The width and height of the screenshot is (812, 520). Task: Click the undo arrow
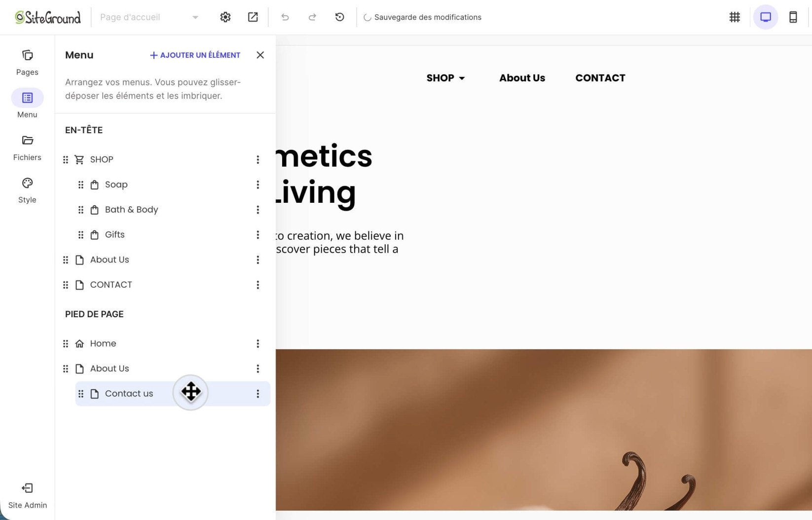[285, 17]
